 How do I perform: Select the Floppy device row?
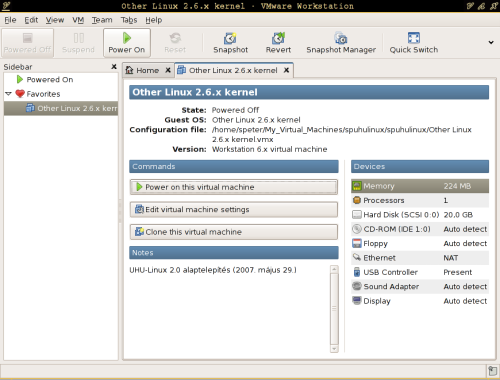[420, 243]
